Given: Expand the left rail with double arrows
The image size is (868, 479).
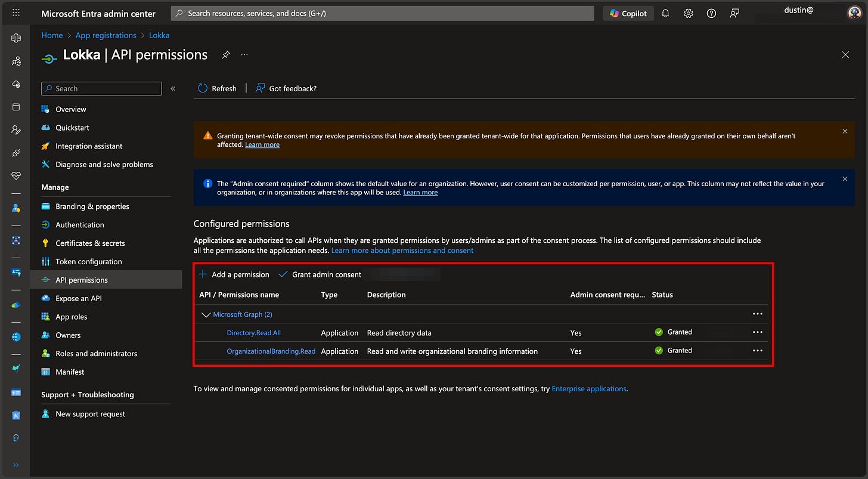Looking at the screenshot, I should point(16,465).
